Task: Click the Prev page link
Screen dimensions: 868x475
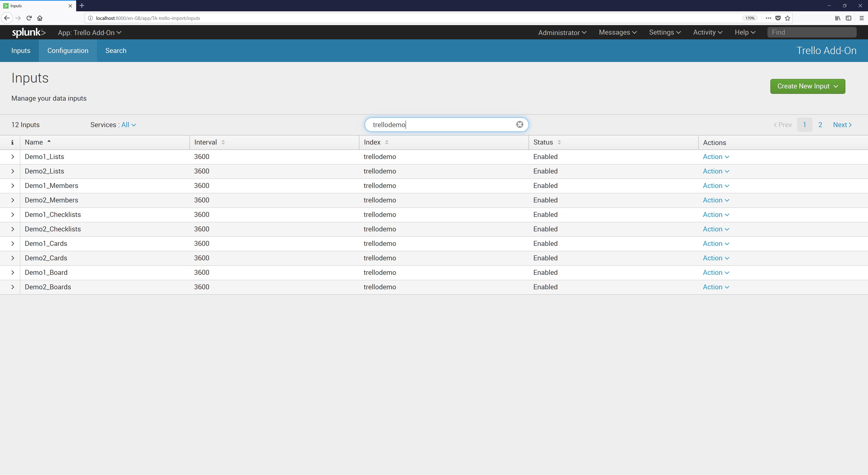Action: coord(782,125)
